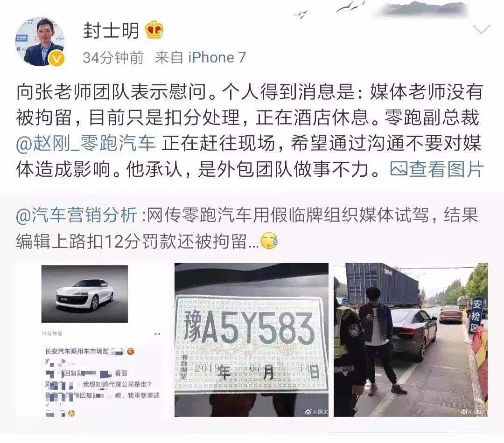The height and width of the screenshot is (443, 504).
Task: Open the @赵刚_零跑汽车 mention
Action: pyautogui.click(x=86, y=144)
